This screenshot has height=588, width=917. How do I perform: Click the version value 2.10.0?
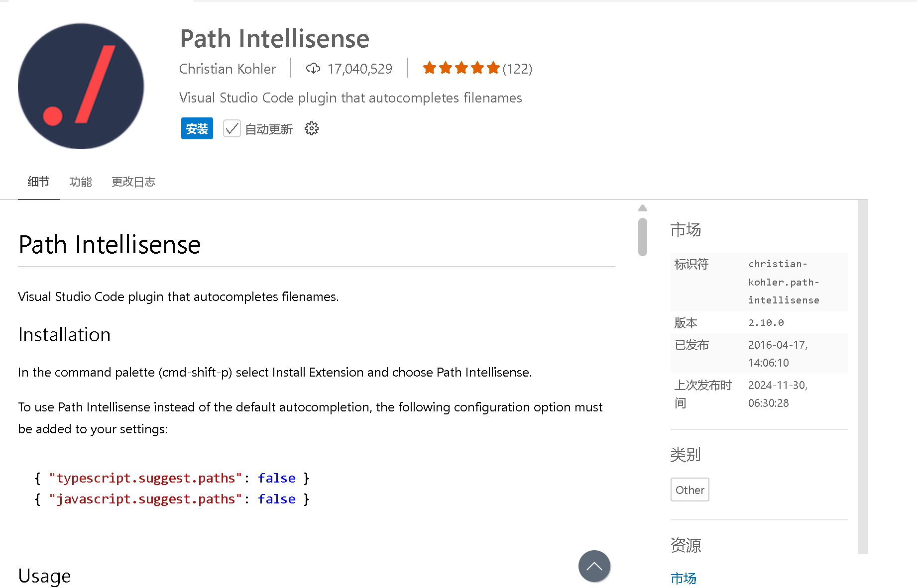coord(766,322)
